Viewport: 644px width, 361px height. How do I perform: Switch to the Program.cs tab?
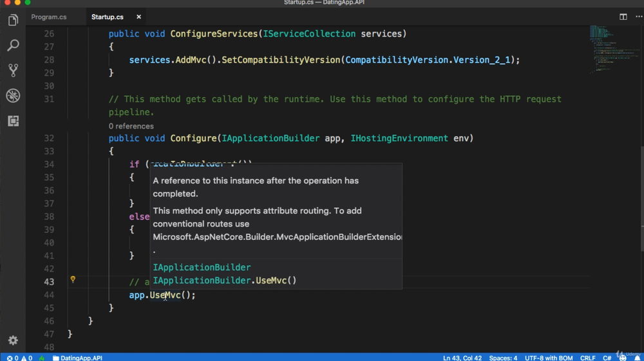click(x=49, y=17)
